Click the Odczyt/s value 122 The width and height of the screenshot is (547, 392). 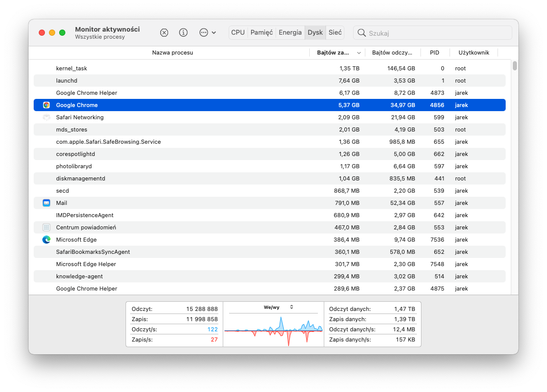click(x=212, y=330)
